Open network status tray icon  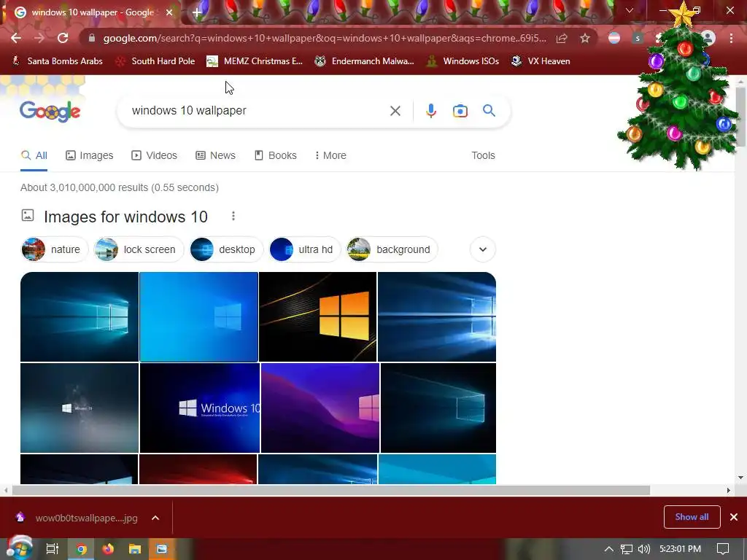[627, 549]
